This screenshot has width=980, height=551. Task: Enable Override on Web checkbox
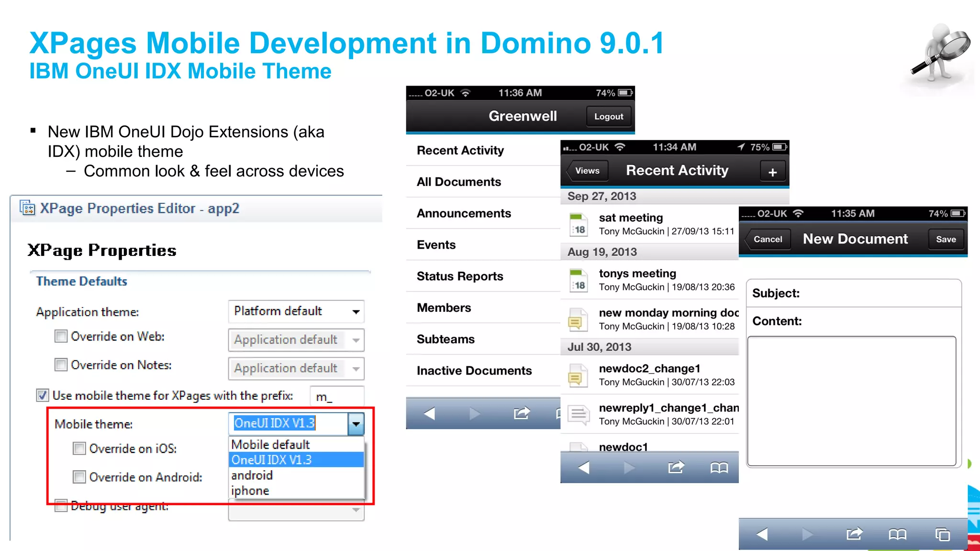point(61,336)
